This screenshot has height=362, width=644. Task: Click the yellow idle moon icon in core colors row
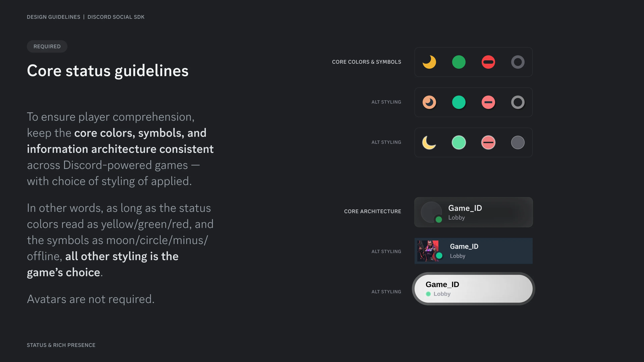pyautogui.click(x=429, y=62)
